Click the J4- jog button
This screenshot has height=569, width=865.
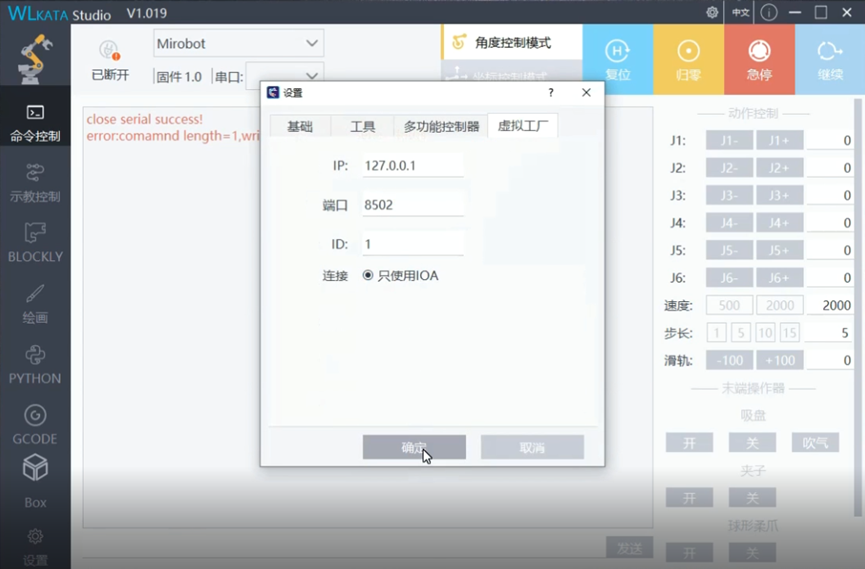(729, 223)
